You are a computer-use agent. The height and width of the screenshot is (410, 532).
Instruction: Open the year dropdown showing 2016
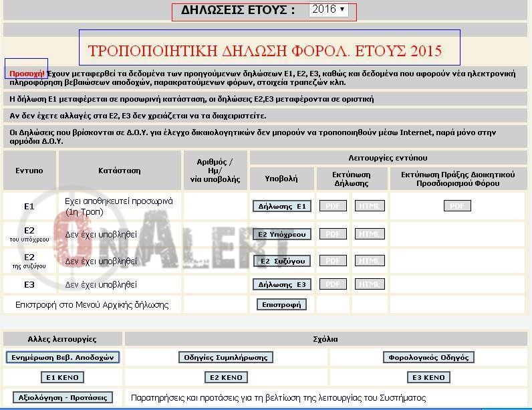tap(328, 9)
